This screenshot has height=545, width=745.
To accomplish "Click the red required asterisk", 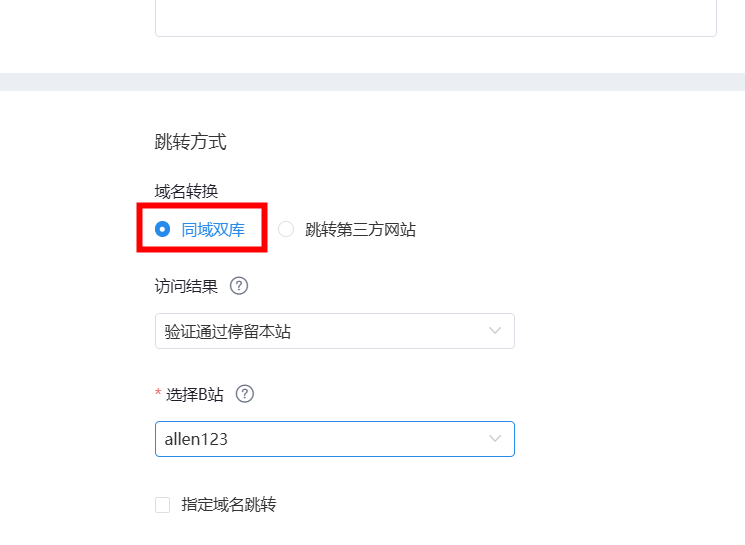I will click(158, 392).
